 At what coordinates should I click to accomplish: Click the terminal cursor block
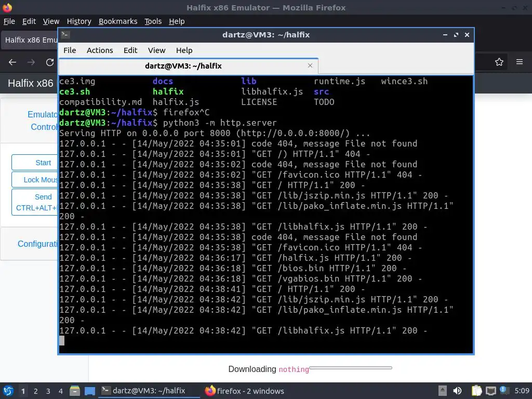tap(62, 341)
